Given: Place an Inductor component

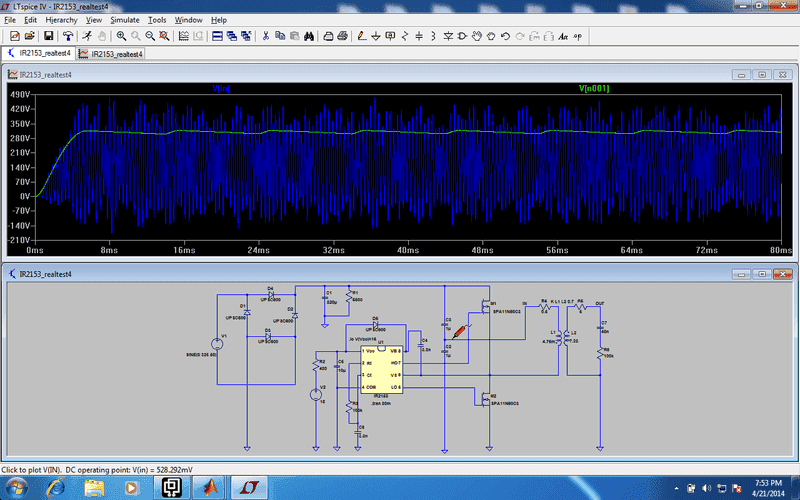Looking at the screenshot, I should [x=433, y=36].
